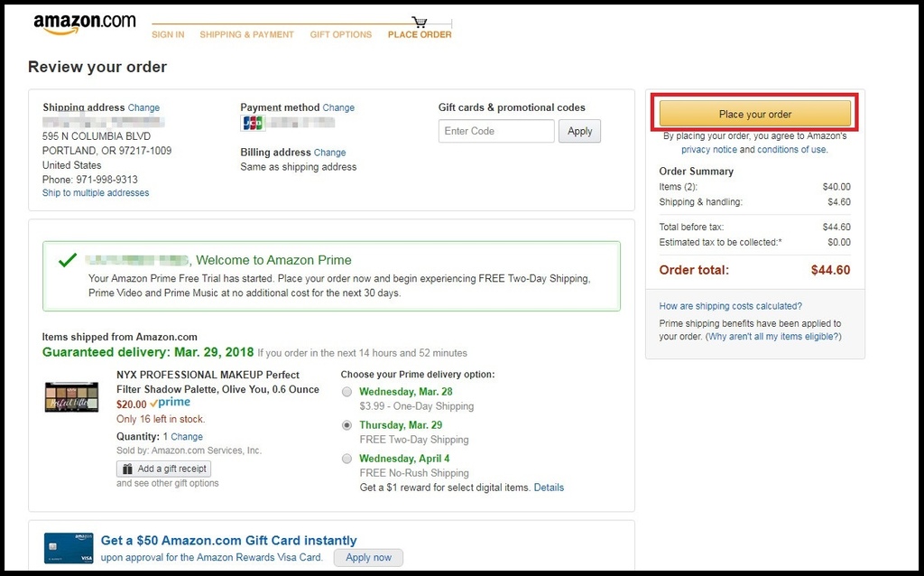Change the shipping address

(x=143, y=107)
